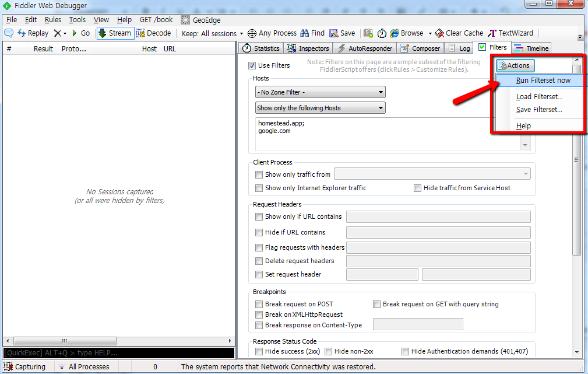Open the Edit menu
The width and height of the screenshot is (588, 374).
(31, 20)
